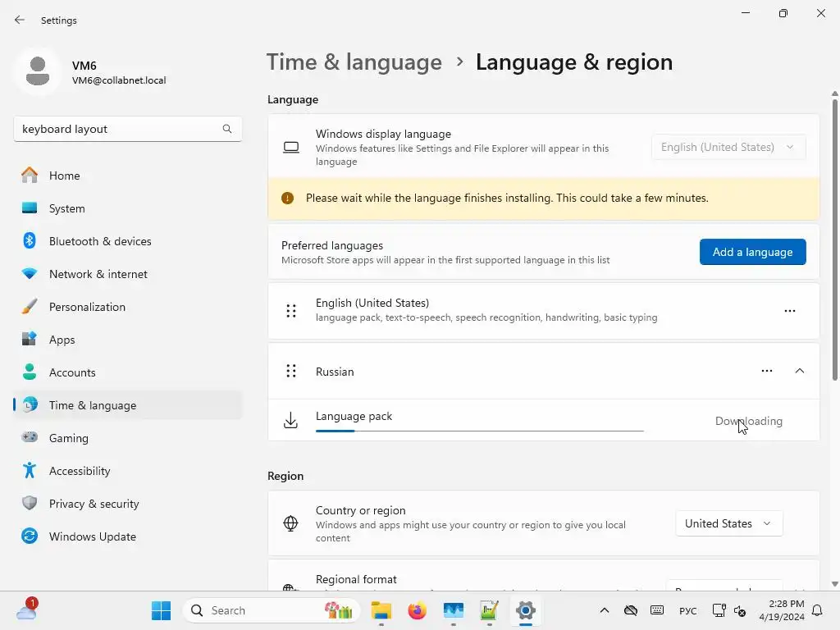840x630 pixels.
Task: Click the globe icon for Country or region
Action: pos(290,523)
